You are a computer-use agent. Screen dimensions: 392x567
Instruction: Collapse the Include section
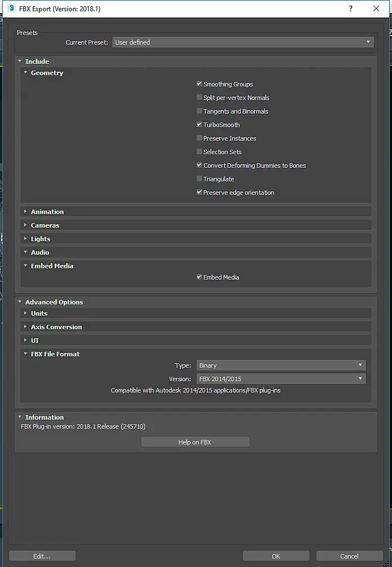pos(20,61)
